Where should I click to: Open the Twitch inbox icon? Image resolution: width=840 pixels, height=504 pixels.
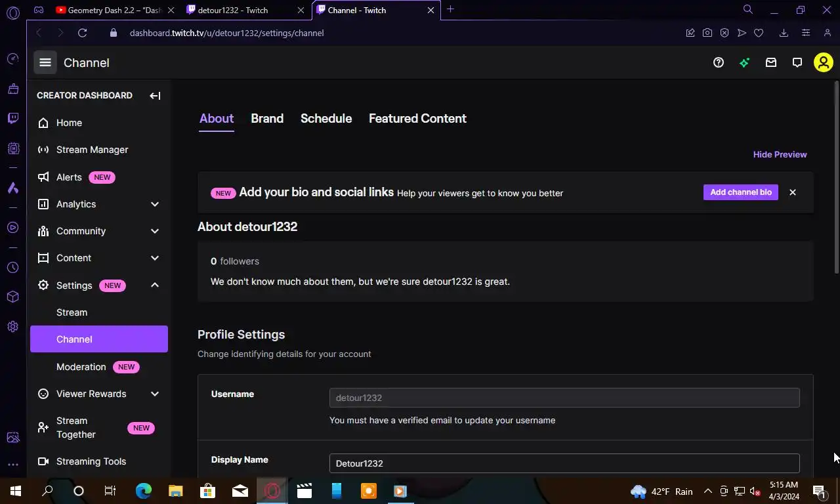(x=771, y=63)
